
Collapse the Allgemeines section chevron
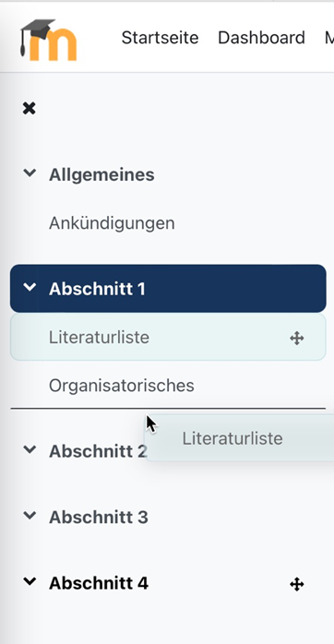coord(30,173)
